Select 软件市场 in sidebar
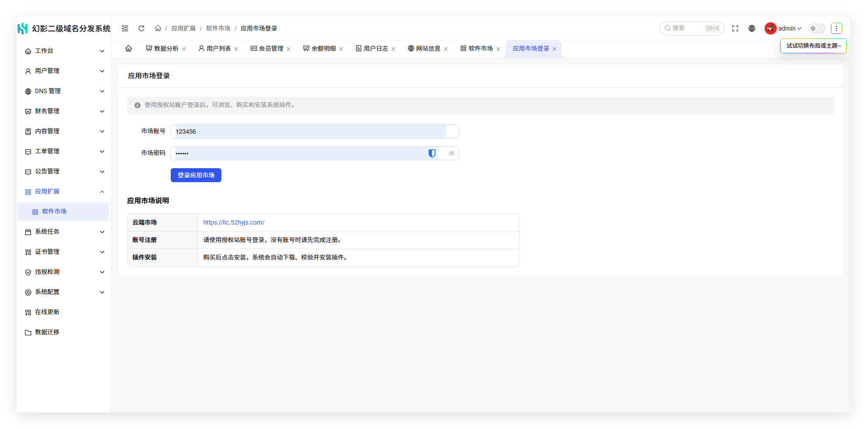The image size is (868, 429). [64, 211]
